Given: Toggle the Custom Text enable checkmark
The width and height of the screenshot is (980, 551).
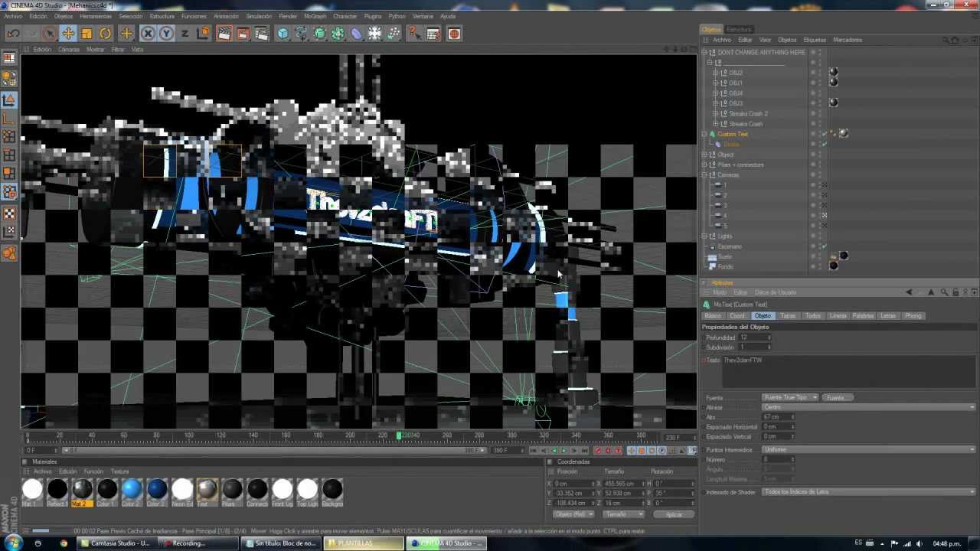Looking at the screenshot, I should 824,134.
